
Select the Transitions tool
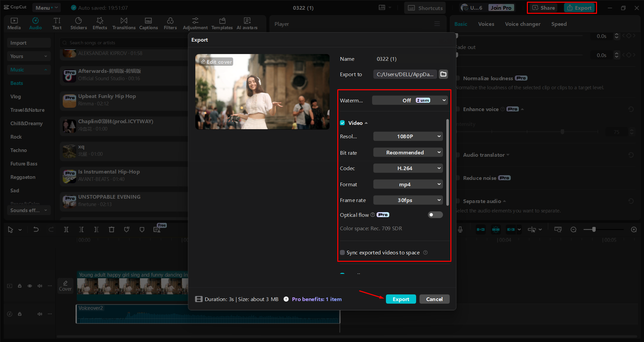coord(123,23)
